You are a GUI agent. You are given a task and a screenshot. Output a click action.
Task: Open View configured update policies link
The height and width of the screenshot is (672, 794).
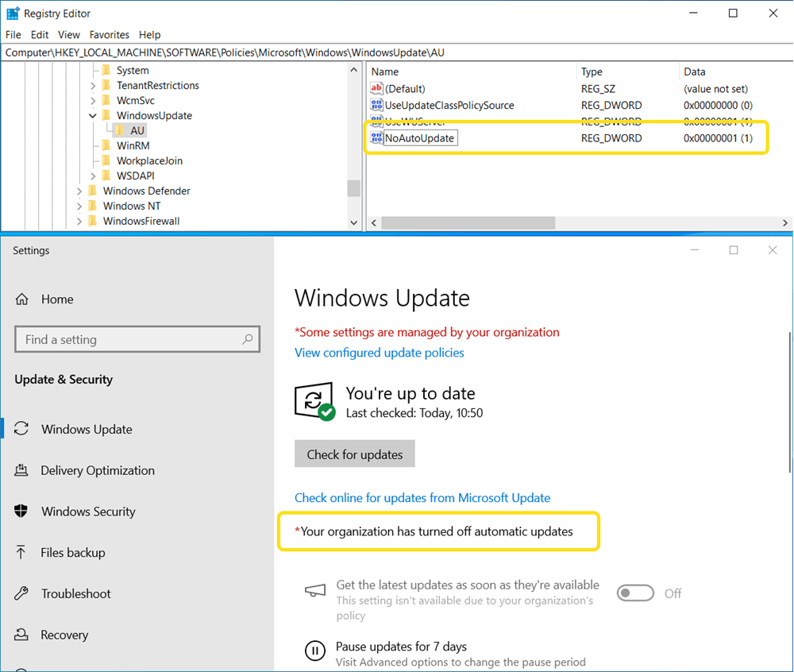click(380, 353)
